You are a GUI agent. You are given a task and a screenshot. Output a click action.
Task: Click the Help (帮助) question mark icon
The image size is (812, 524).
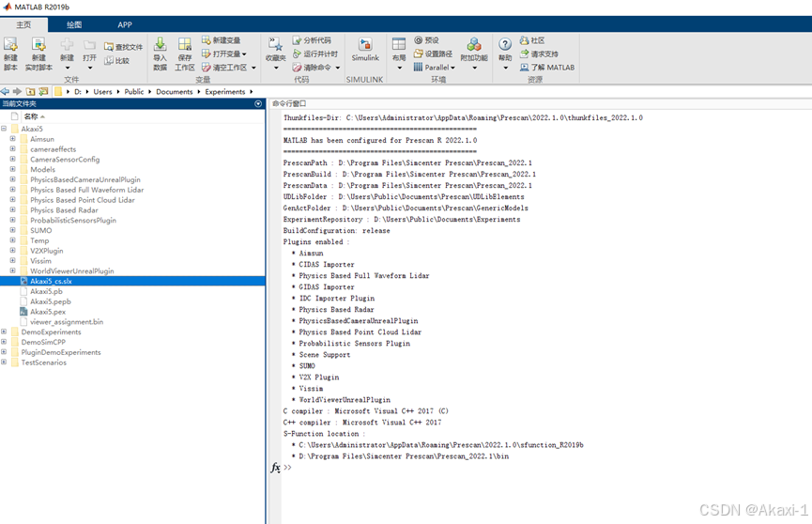tap(505, 44)
